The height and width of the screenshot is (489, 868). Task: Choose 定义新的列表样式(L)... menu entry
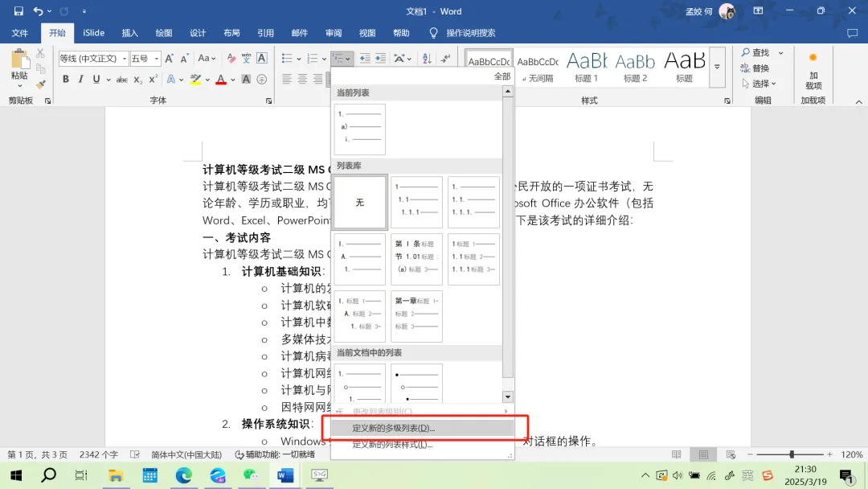pos(422,444)
